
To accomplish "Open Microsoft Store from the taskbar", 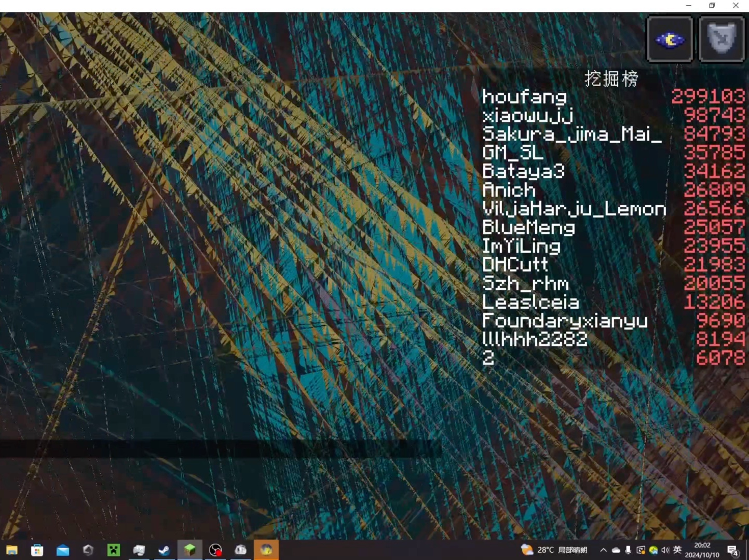I will tap(37, 550).
